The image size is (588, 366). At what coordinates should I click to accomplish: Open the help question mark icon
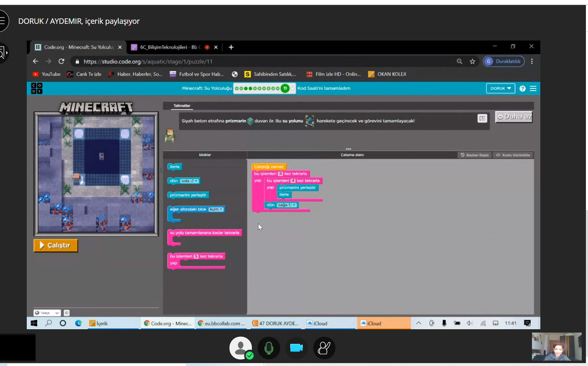coord(522,89)
